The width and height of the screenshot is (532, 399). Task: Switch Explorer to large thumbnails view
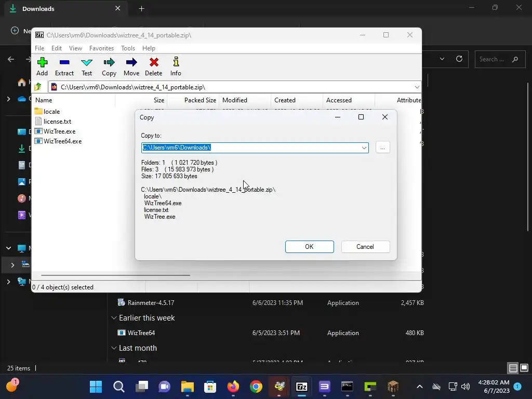click(524, 368)
